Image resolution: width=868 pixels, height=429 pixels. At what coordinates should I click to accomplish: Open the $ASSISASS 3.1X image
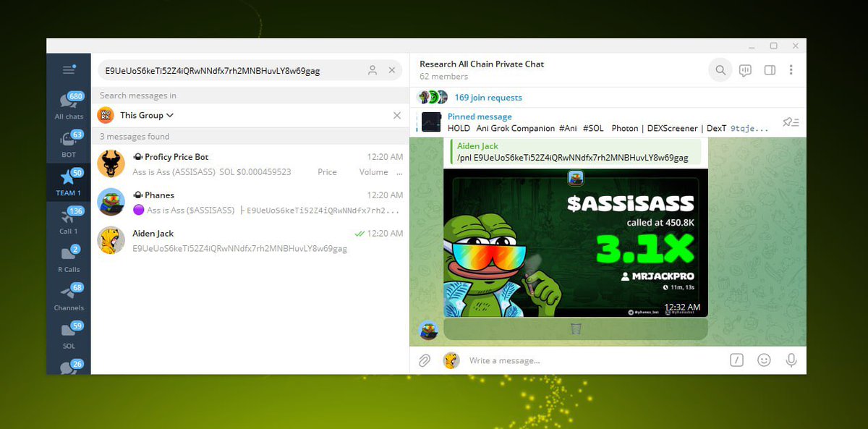[x=576, y=242]
